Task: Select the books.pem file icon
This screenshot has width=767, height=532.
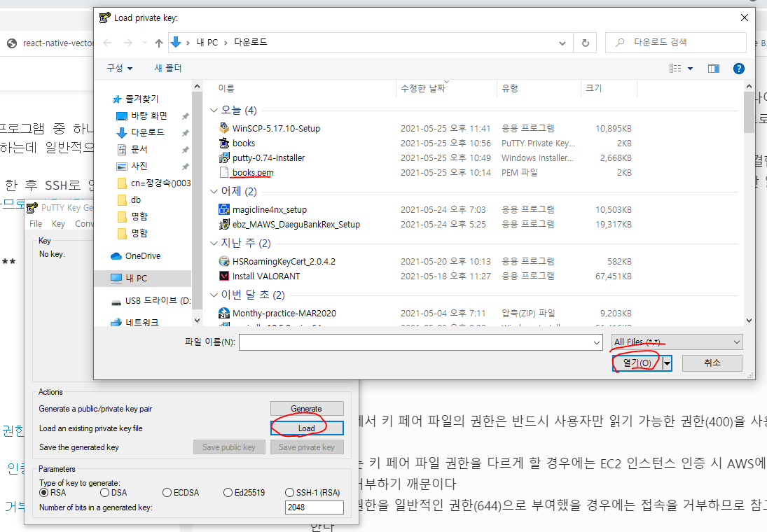Action: pyautogui.click(x=224, y=172)
